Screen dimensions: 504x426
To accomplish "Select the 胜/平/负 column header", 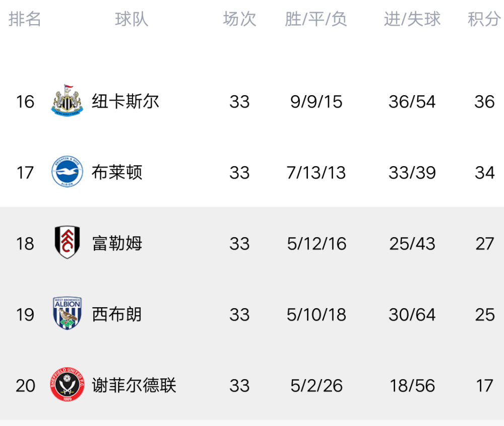I will (x=316, y=19).
